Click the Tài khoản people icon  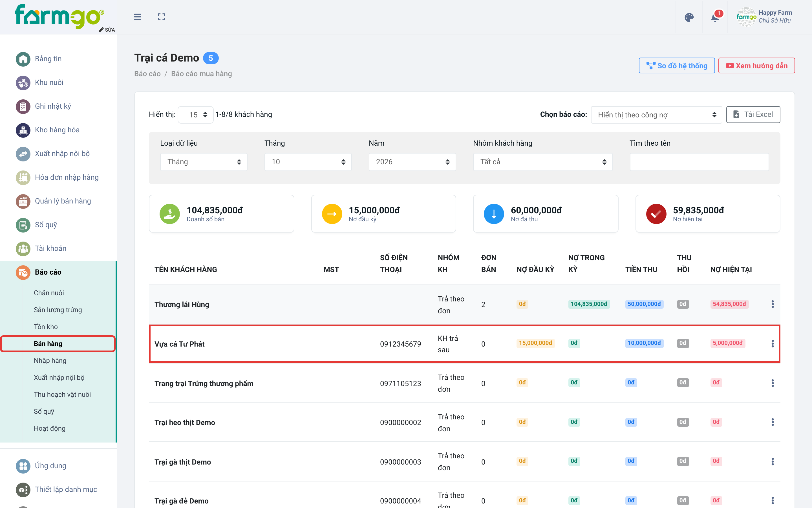(23, 249)
